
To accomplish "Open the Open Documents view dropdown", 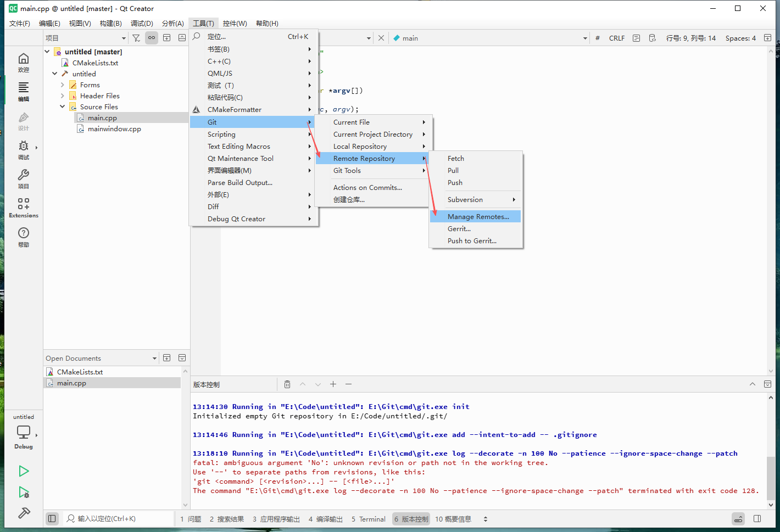I will coord(102,358).
